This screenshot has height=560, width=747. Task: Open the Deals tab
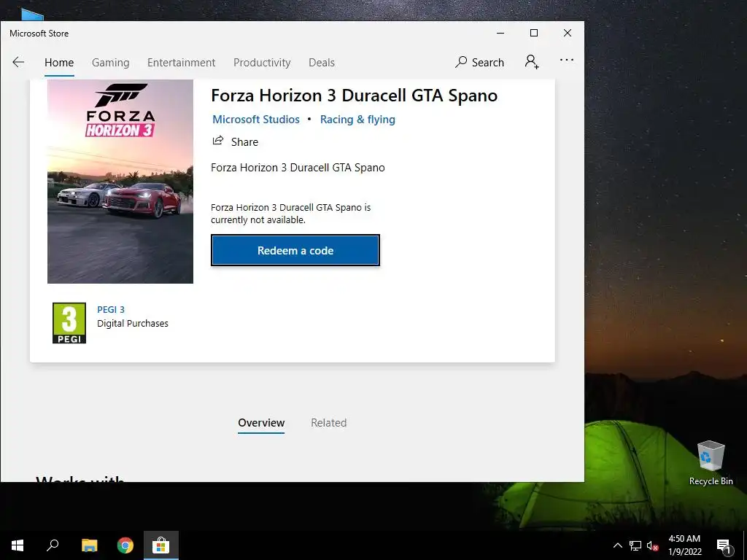(x=322, y=63)
